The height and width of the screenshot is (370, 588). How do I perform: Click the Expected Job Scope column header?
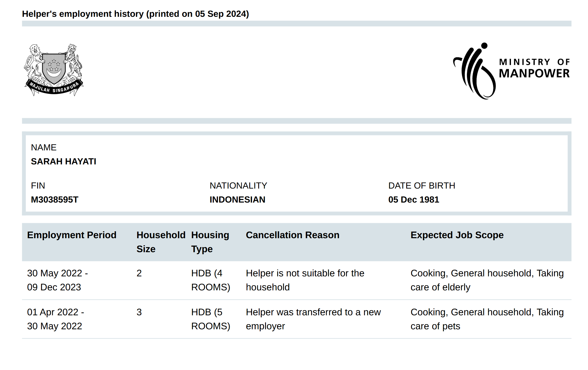pos(457,235)
